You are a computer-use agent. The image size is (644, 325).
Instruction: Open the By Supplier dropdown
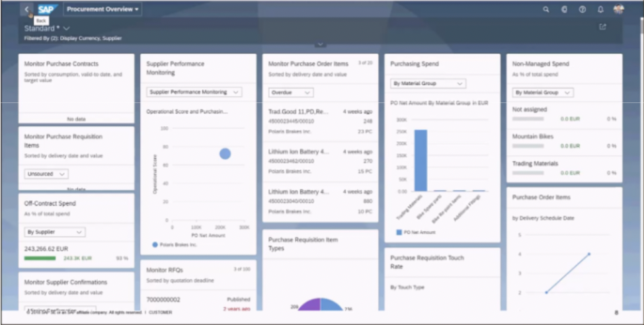click(x=55, y=232)
